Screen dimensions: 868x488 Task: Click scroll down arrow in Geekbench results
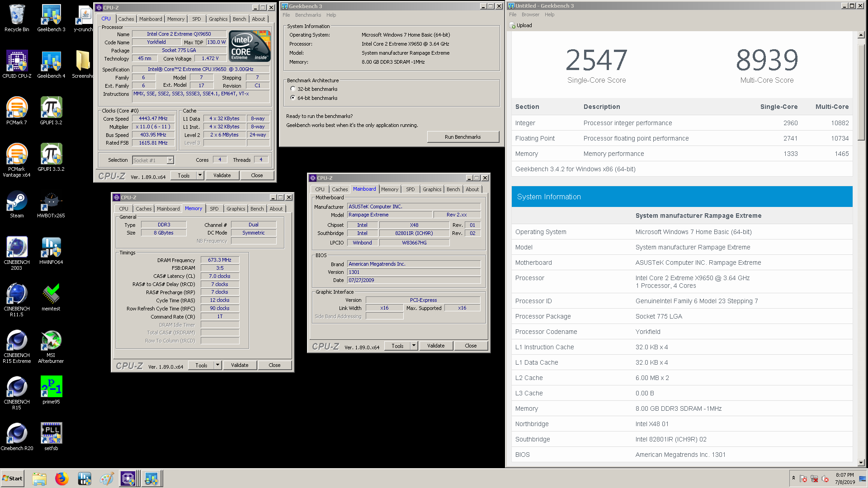[x=861, y=463]
